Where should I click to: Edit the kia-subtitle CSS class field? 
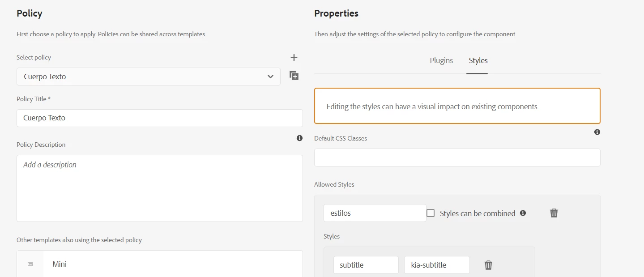pyautogui.click(x=437, y=265)
